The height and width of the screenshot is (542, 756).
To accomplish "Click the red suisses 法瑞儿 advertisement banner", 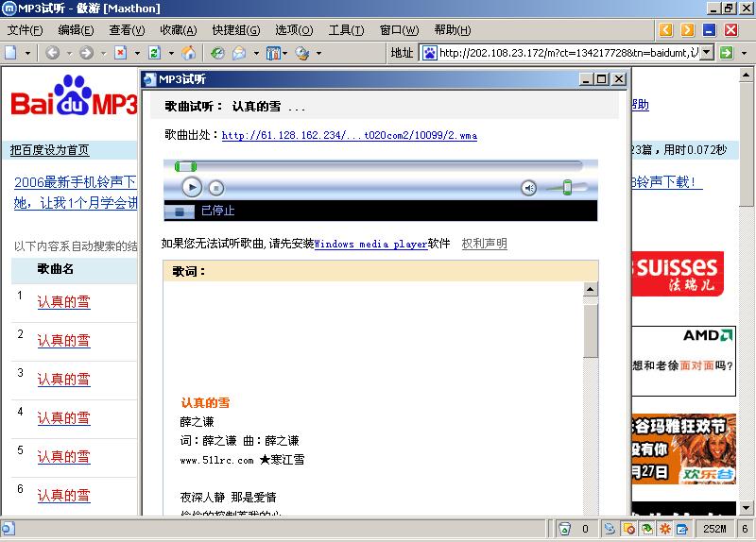I will tap(678, 273).
